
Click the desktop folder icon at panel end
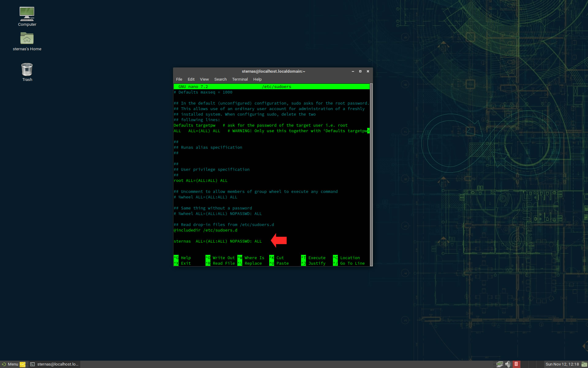[x=584, y=364]
